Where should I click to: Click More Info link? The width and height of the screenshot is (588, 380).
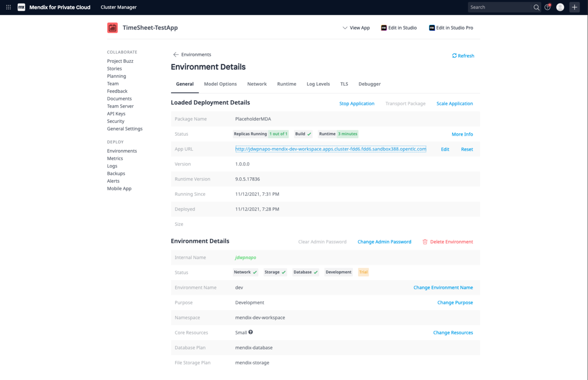[x=462, y=134]
